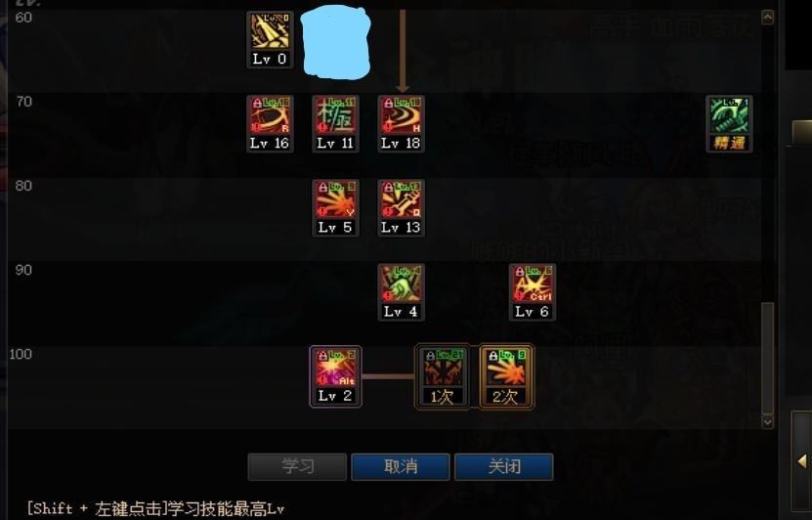This screenshot has width=812, height=520.
Task: Select the Lv 0 golden skill icon
Action: [x=270, y=40]
